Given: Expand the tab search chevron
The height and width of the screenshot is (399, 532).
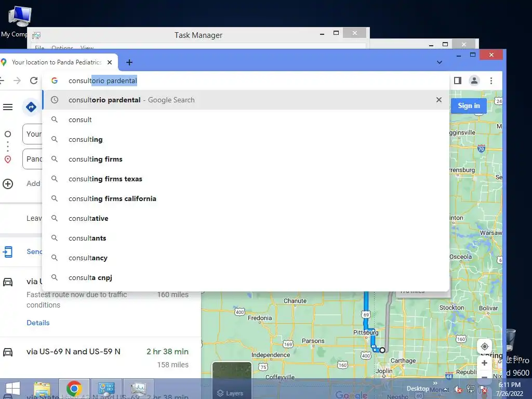Looking at the screenshot, I should 440,62.
